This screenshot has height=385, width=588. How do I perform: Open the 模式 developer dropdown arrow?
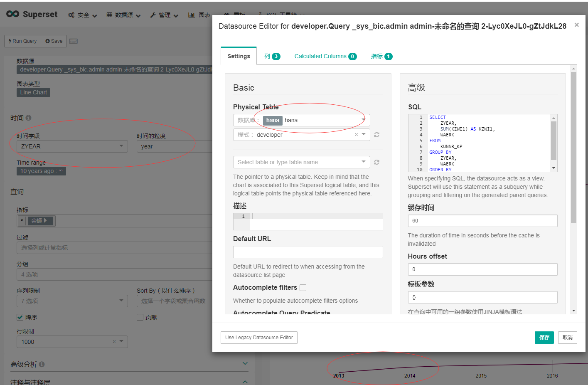tap(364, 135)
